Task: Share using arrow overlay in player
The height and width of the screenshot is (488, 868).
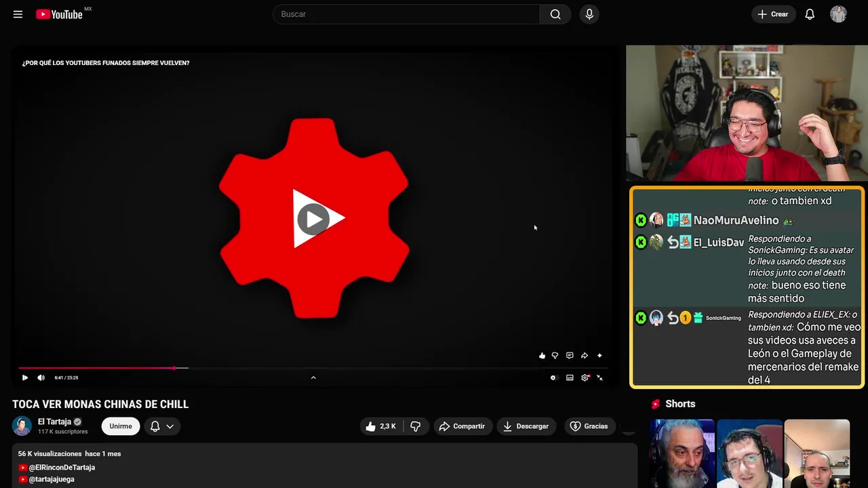Action: (585, 355)
